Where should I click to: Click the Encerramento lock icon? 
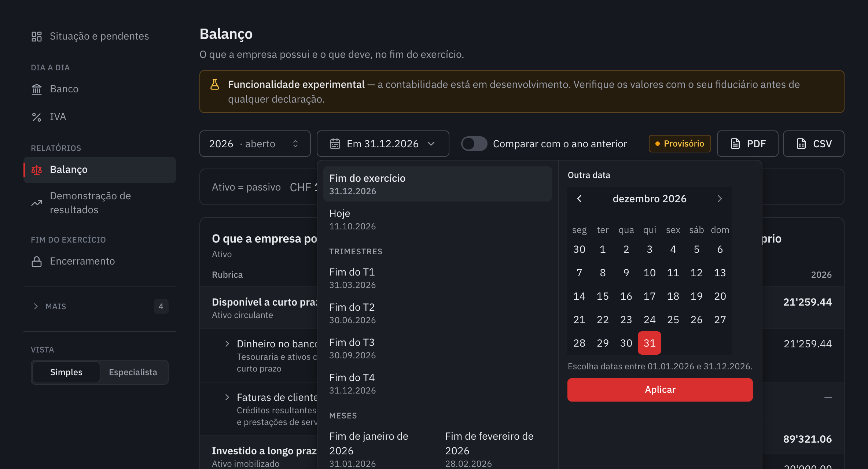[37, 261]
